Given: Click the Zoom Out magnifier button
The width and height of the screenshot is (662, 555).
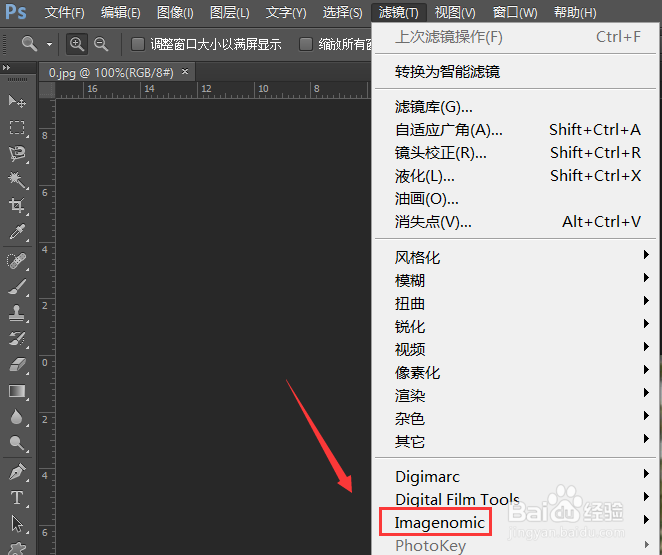Looking at the screenshot, I should 101,44.
